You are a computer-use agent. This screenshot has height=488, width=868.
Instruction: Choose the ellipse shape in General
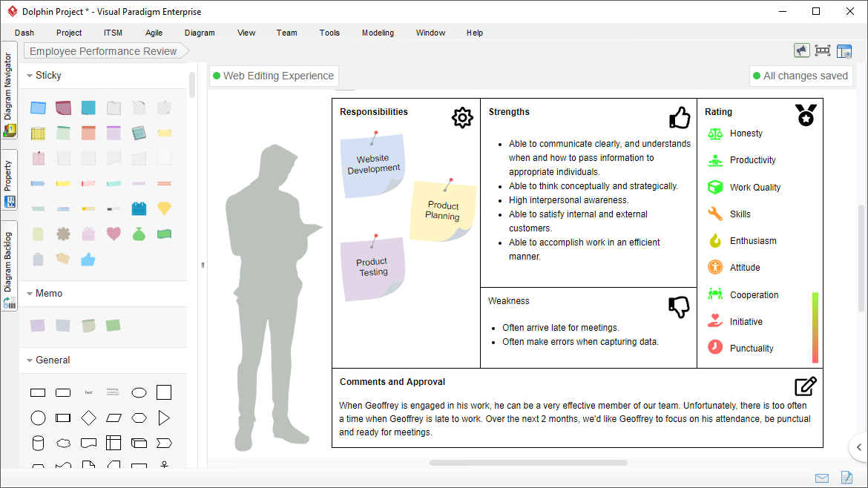[x=139, y=393]
